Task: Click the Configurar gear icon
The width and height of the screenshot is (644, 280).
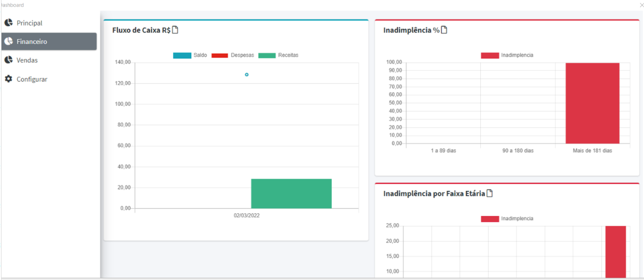Action: [x=8, y=79]
